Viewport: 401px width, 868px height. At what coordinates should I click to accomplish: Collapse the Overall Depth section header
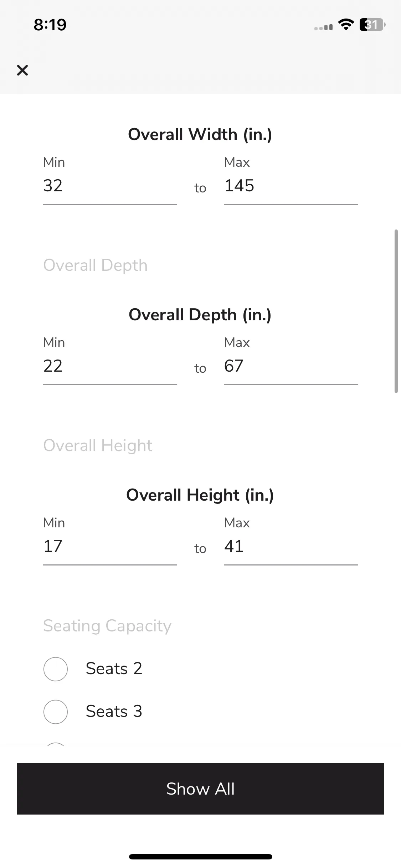[x=95, y=265]
